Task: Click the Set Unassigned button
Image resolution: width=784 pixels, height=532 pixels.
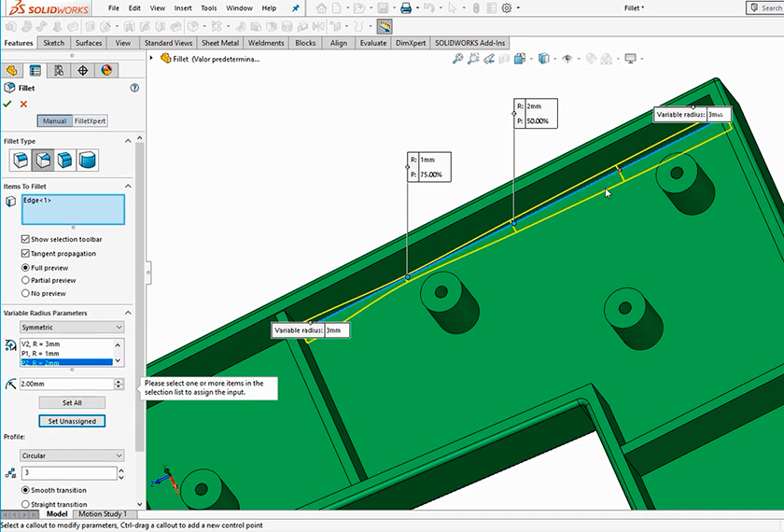Action: point(72,421)
